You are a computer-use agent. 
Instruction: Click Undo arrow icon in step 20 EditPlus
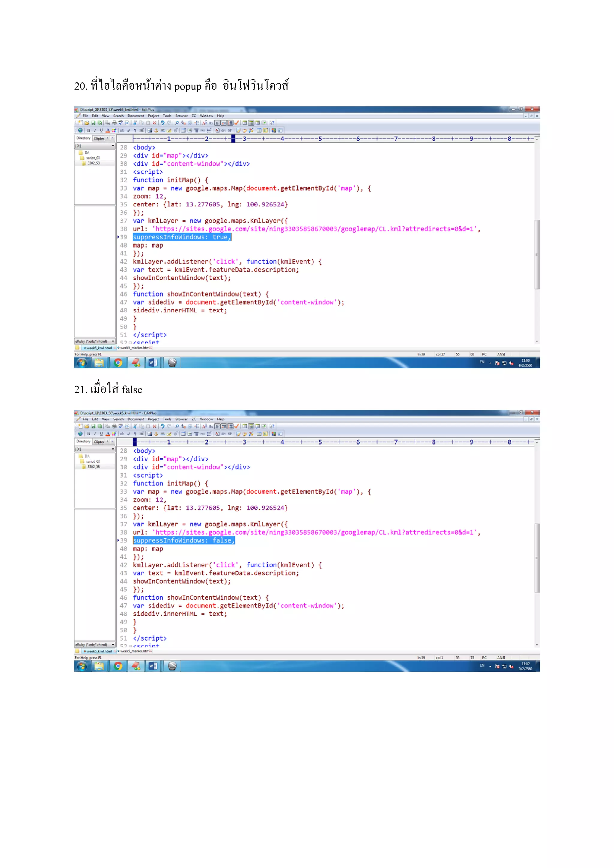click(x=162, y=123)
